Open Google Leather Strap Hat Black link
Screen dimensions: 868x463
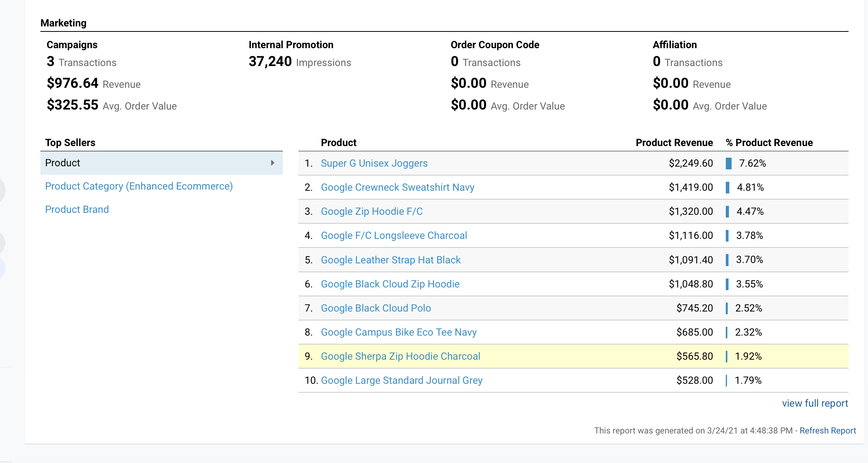(x=391, y=260)
